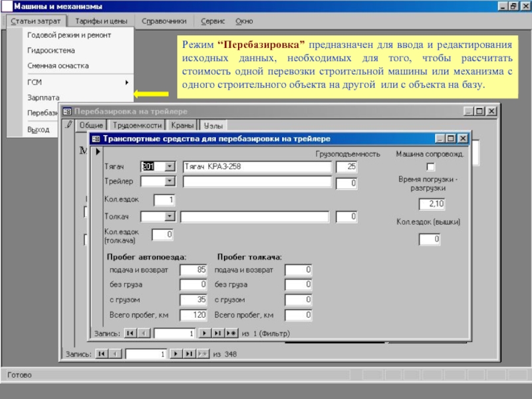Screen dimensions: 532x399
Task: Choose Зарплата menu entry
Action: coord(43,97)
